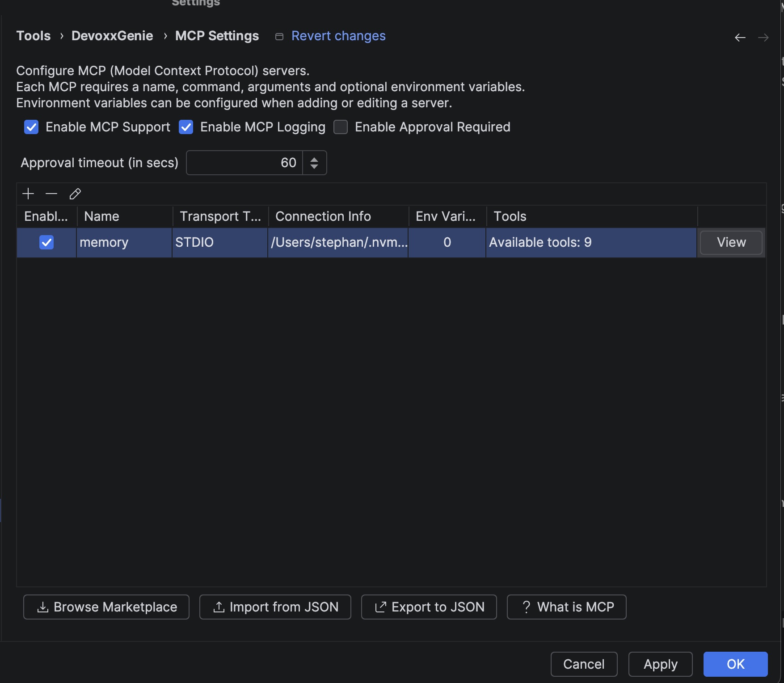Add a new MCP server with plus icon
The height and width of the screenshot is (683, 784).
(28, 194)
